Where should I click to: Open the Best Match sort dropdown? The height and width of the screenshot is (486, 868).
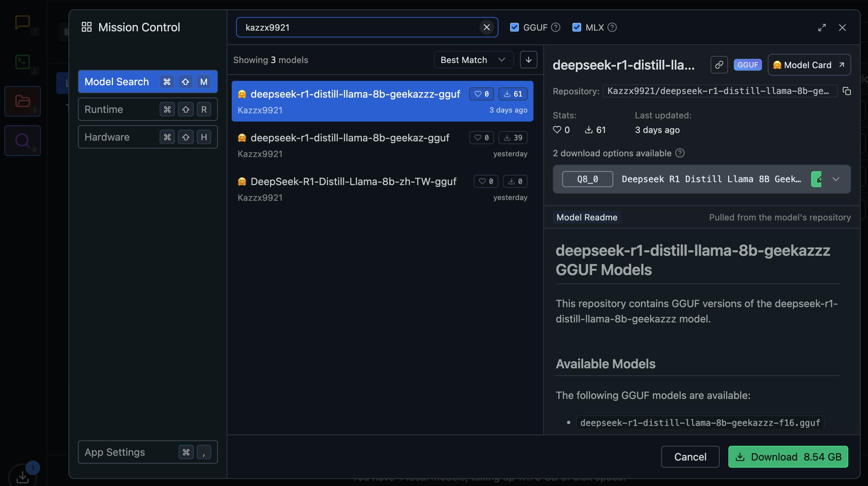pyautogui.click(x=473, y=60)
